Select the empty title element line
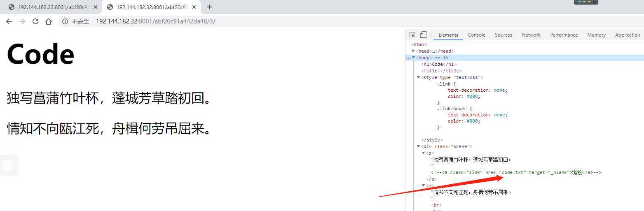644x211 pixels. pos(441,71)
